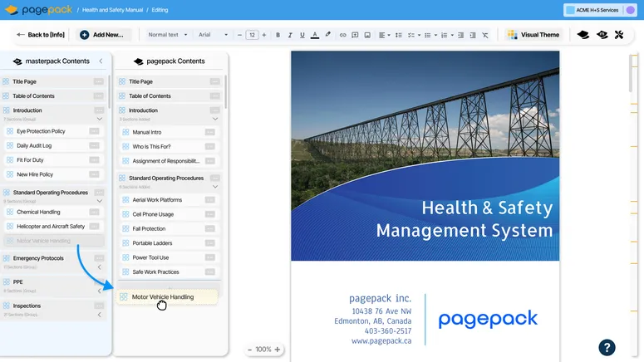Open Safe Work Practices section
This screenshot has height=362, width=644.
(x=170, y=271)
